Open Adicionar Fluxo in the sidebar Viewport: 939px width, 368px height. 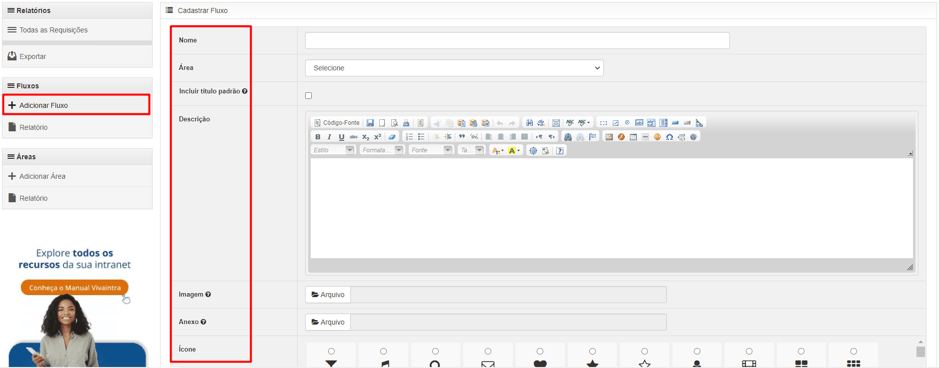click(76, 105)
